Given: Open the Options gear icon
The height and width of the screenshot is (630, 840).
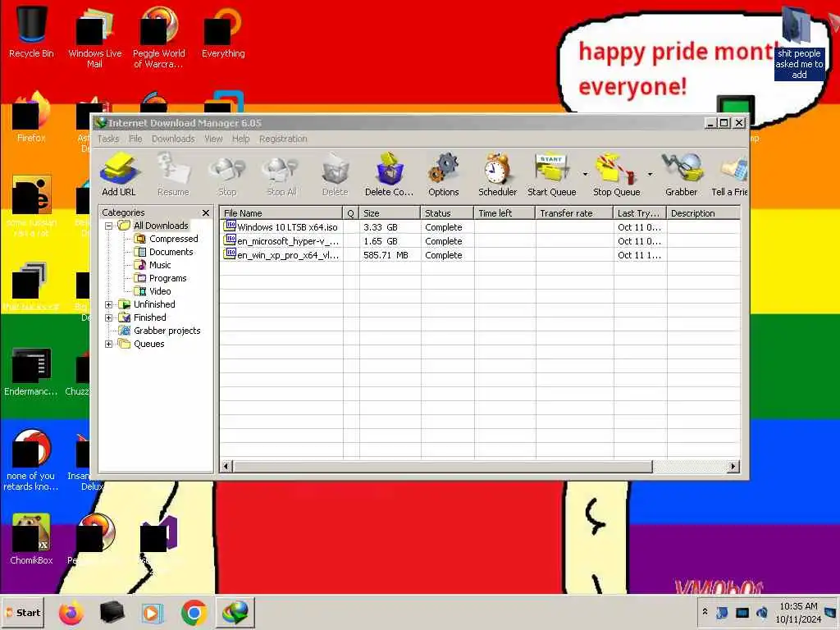Looking at the screenshot, I should pyautogui.click(x=444, y=174).
